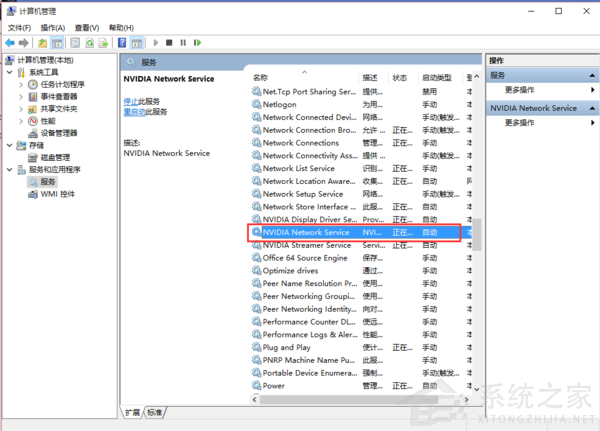
Task: Expand the 任务计划程序 tree node
Action: coord(21,85)
